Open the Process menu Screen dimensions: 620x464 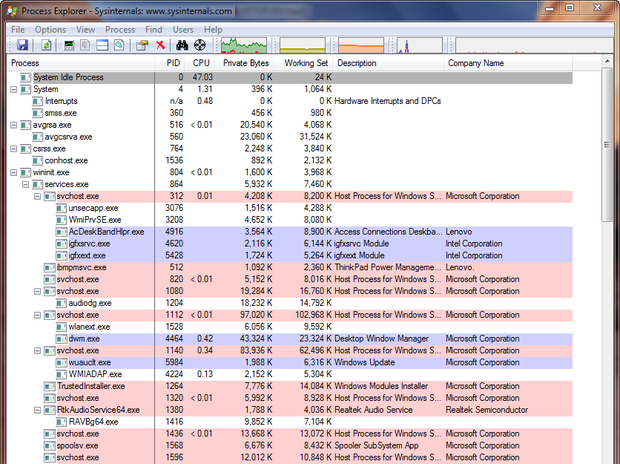click(120, 30)
